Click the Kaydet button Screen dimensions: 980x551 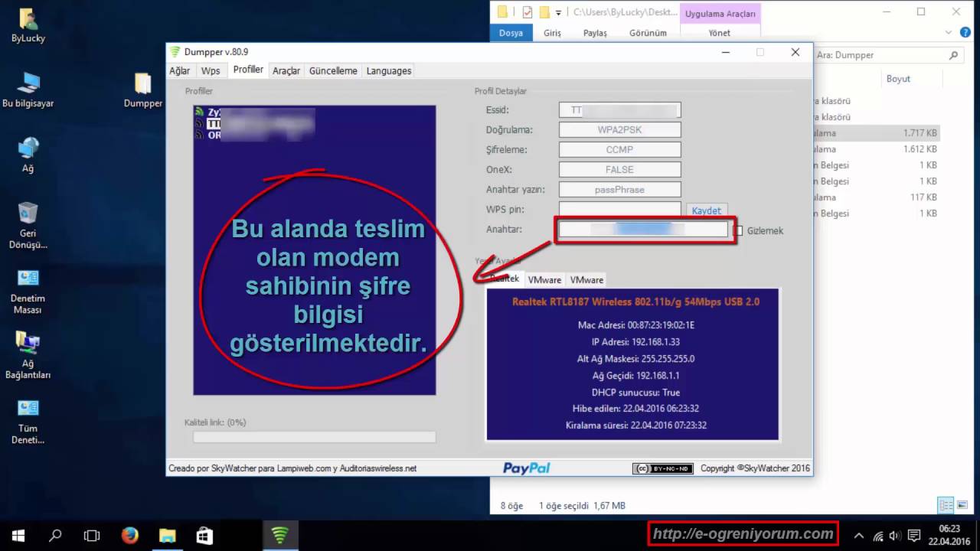(707, 210)
